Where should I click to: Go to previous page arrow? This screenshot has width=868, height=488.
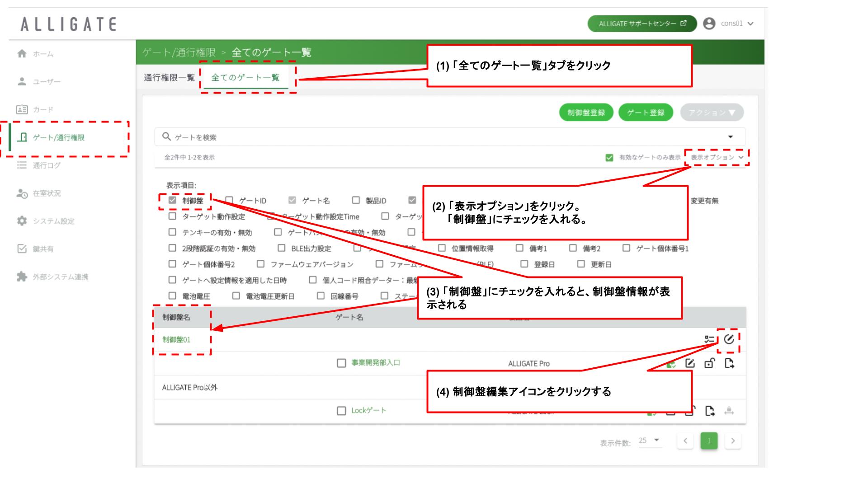[685, 441]
